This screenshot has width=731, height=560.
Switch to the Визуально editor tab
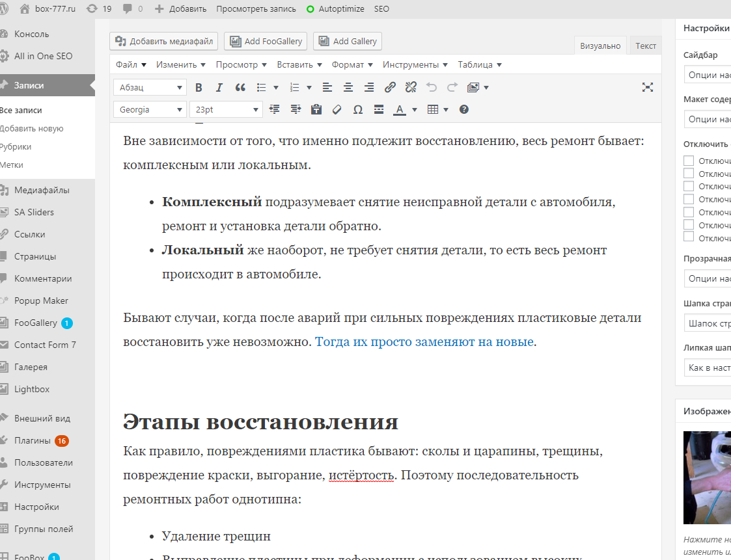click(600, 46)
